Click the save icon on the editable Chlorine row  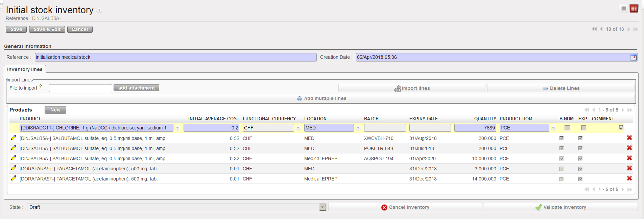coord(621,127)
